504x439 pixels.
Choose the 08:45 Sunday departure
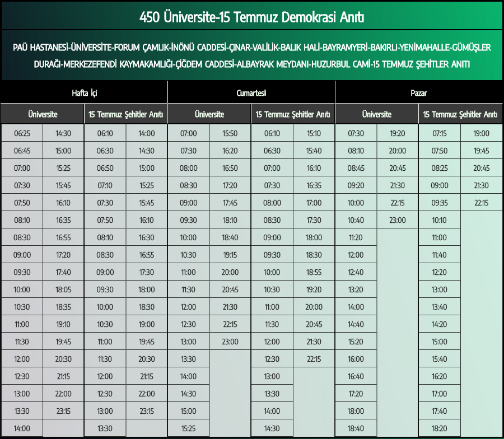[356, 168]
